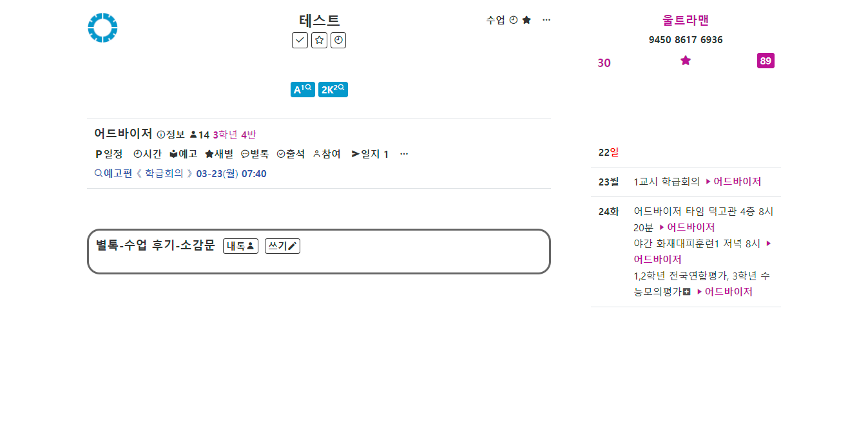The image size is (868, 429).
Task: Click the 예고 book icon item
Action: [184, 154]
